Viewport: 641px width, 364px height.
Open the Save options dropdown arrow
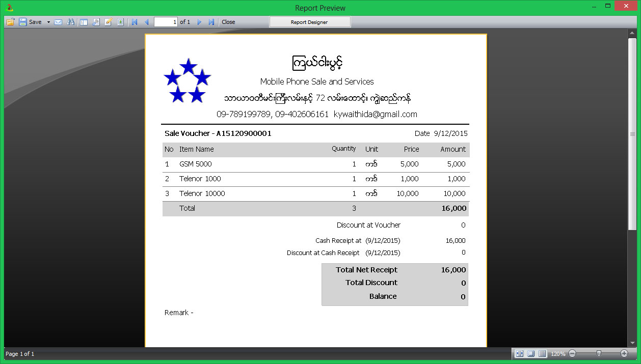point(48,22)
